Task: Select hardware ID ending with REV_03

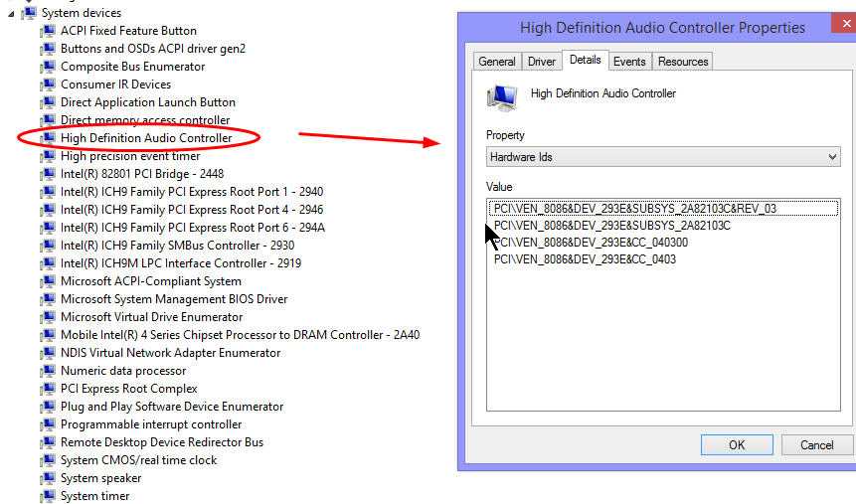Action: click(x=663, y=209)
